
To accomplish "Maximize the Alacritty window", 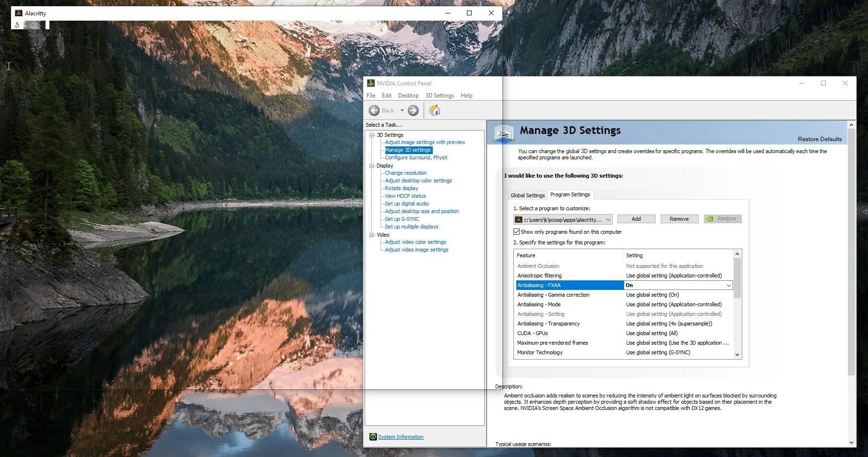I will point(469,13).
